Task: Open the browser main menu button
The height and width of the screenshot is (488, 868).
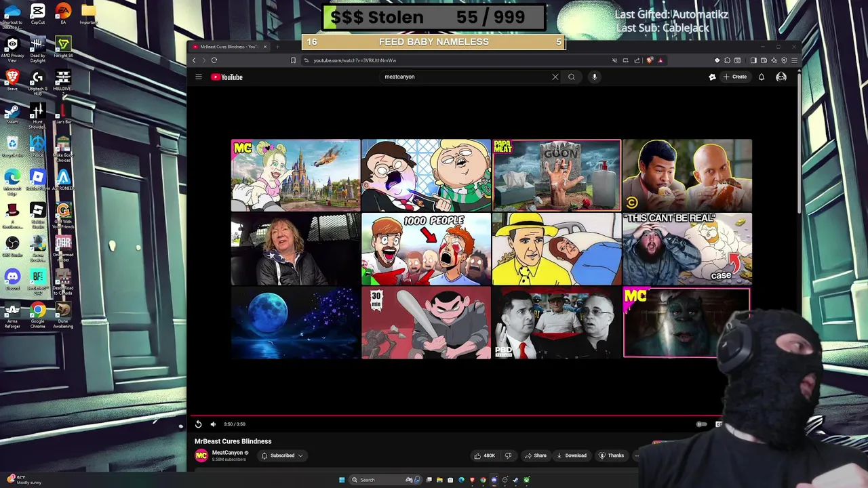Action: click(x=794, y=60)
